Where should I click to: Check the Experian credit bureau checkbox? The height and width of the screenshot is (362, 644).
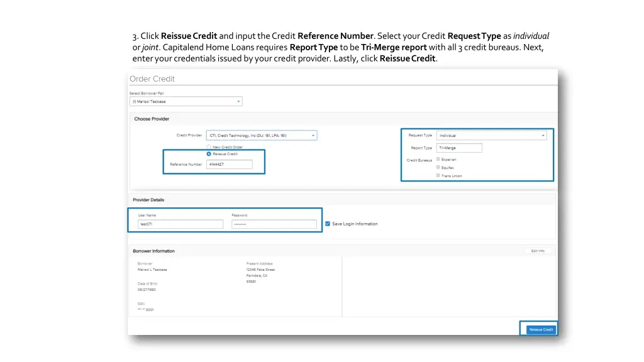coord(438,159)
